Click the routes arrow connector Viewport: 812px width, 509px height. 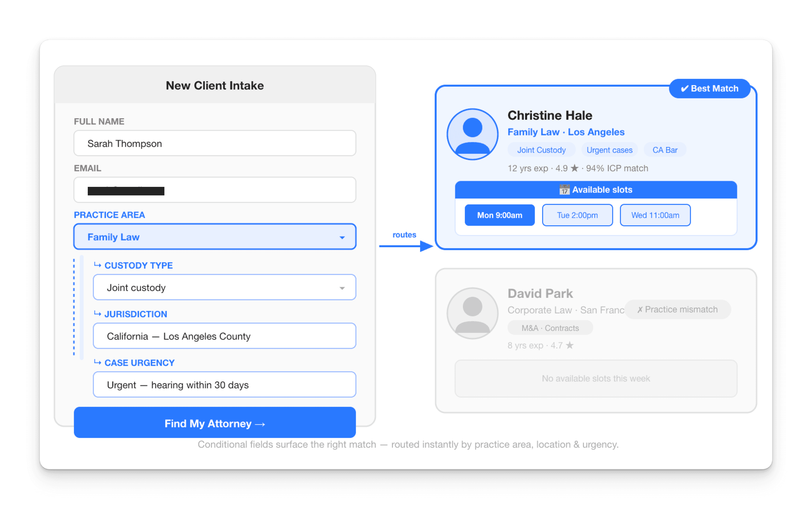click(406, 246)
